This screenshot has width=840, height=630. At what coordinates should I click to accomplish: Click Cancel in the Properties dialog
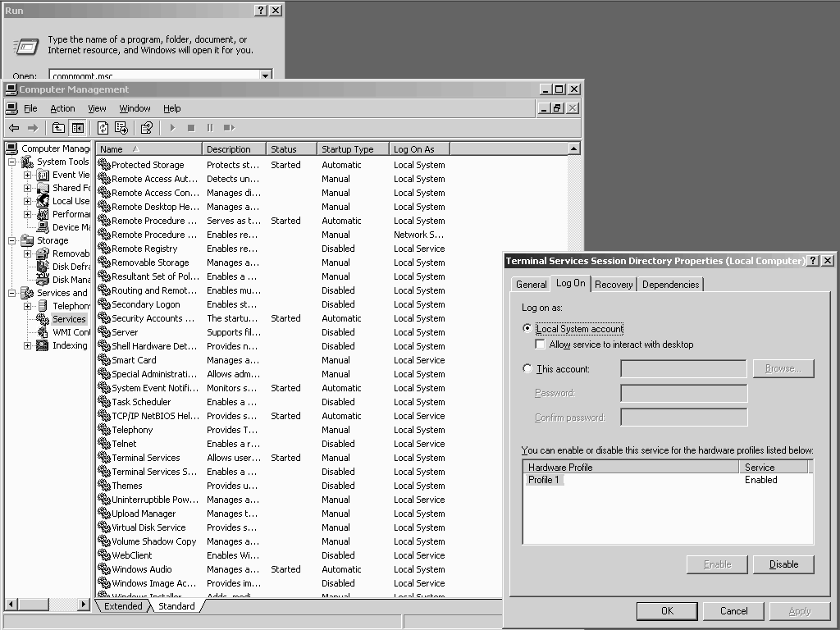[x=733, y=610]
